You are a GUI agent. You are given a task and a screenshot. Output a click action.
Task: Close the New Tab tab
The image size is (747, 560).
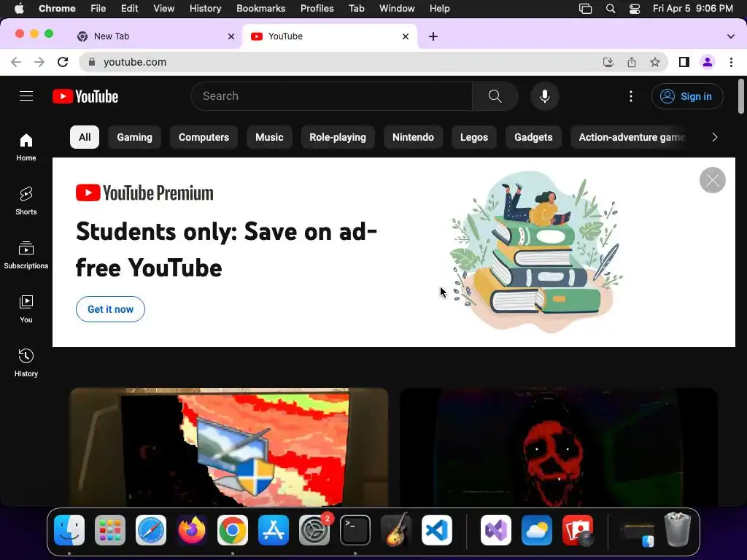pyautogui.click(x=231, y=36)
